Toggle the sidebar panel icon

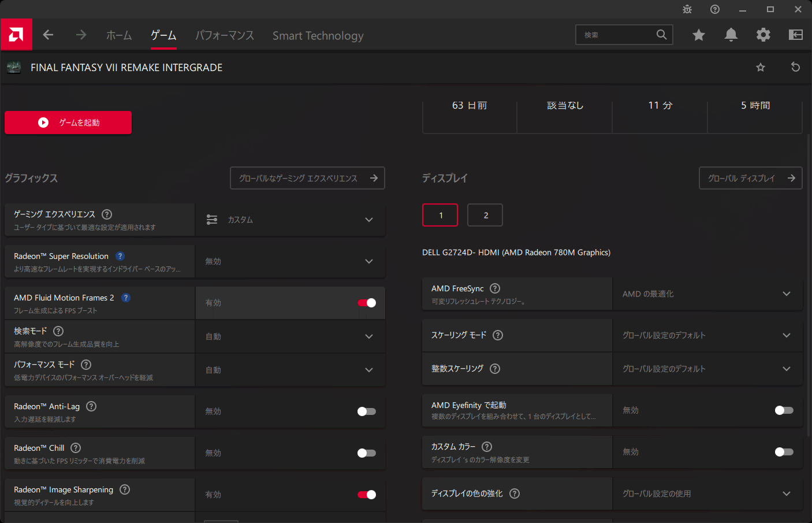click(796, 35)
